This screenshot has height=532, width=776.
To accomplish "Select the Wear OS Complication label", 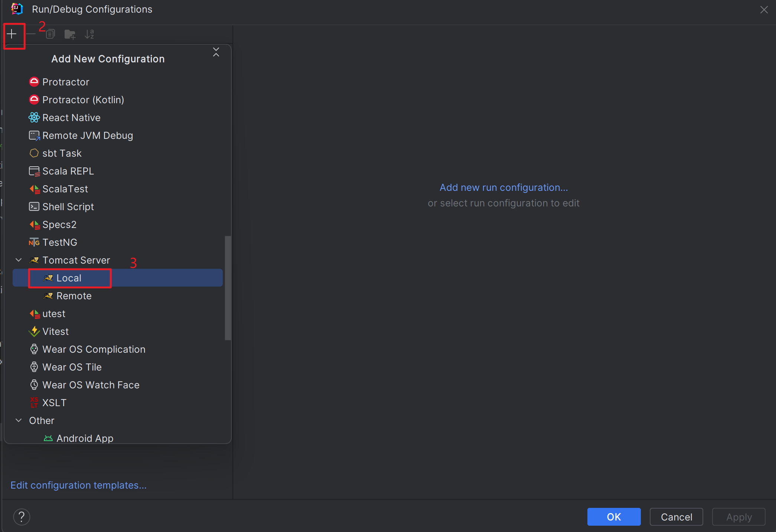I will 94,349.
